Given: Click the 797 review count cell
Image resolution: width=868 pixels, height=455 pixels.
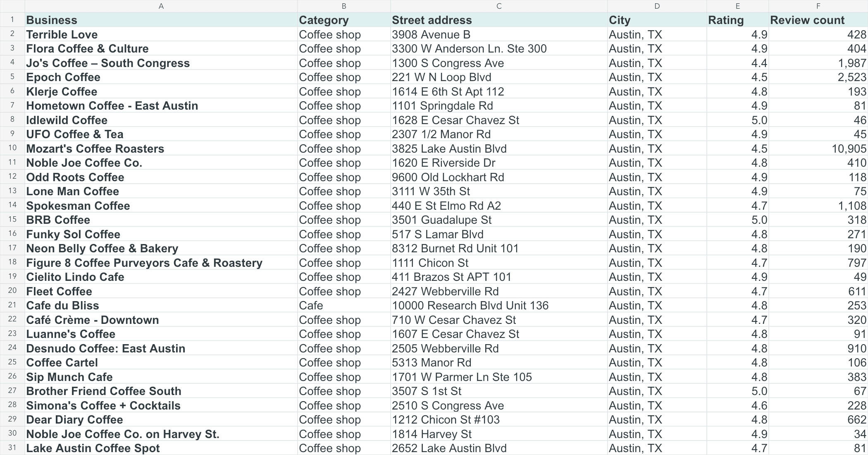Looking at the screenshot, I should point(818,263).
